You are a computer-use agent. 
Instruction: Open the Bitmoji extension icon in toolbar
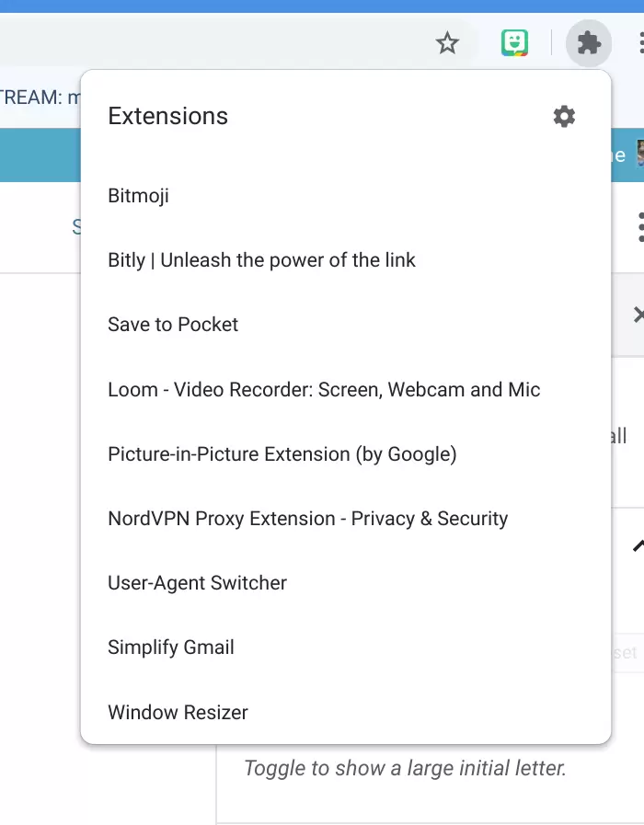[514, 42]
